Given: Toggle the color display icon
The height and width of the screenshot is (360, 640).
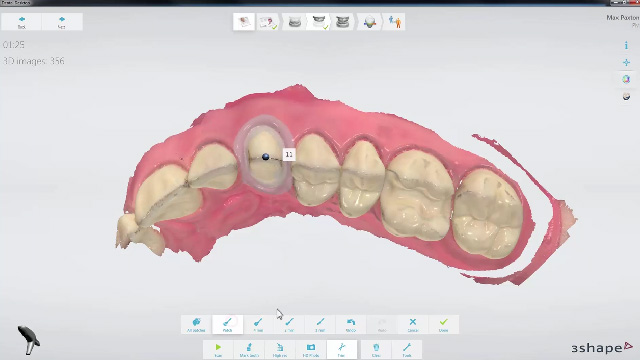Looking at the screenshot, I should (x=626, y=79).
